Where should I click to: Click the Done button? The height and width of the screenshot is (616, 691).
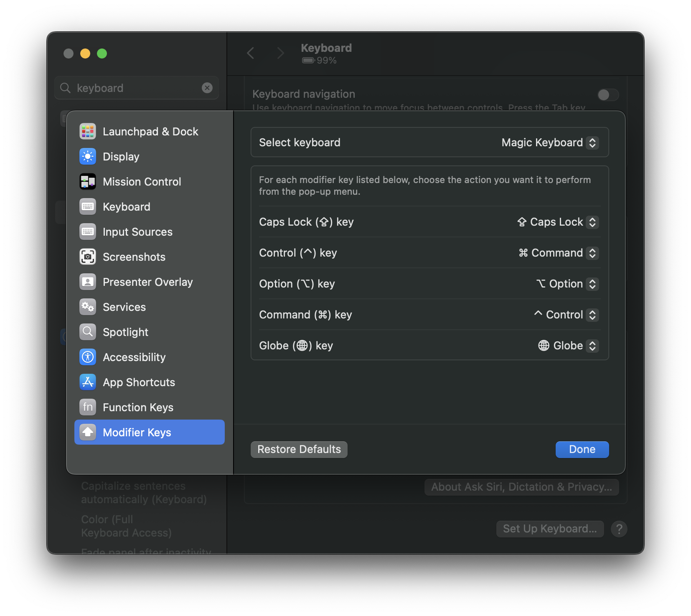click(x=582, y=450)
